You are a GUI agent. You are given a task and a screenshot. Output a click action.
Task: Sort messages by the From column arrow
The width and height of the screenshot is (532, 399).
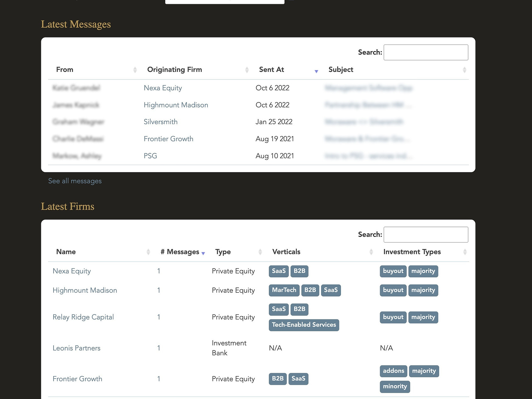(135, 69)
